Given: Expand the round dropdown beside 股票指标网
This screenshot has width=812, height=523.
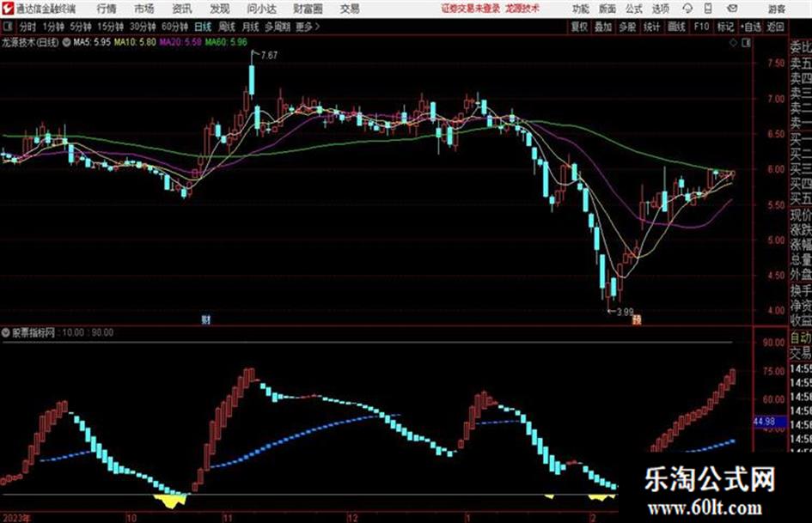Looking at the screenshot, I should click(x=6, y=332).
